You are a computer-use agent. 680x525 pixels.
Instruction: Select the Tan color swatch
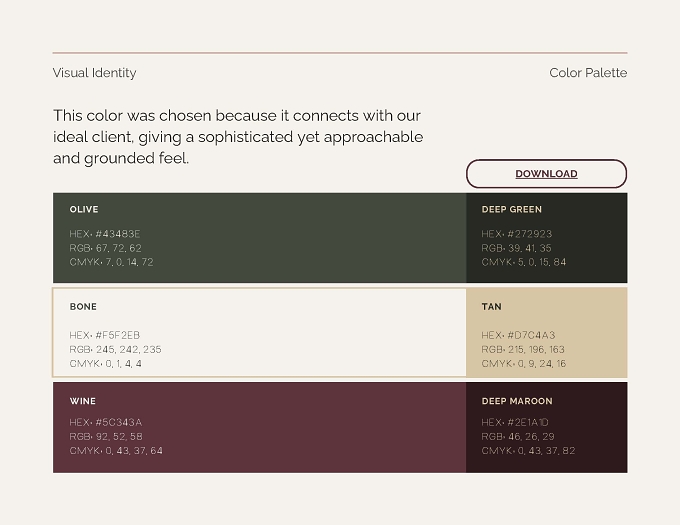click(546, 333)
